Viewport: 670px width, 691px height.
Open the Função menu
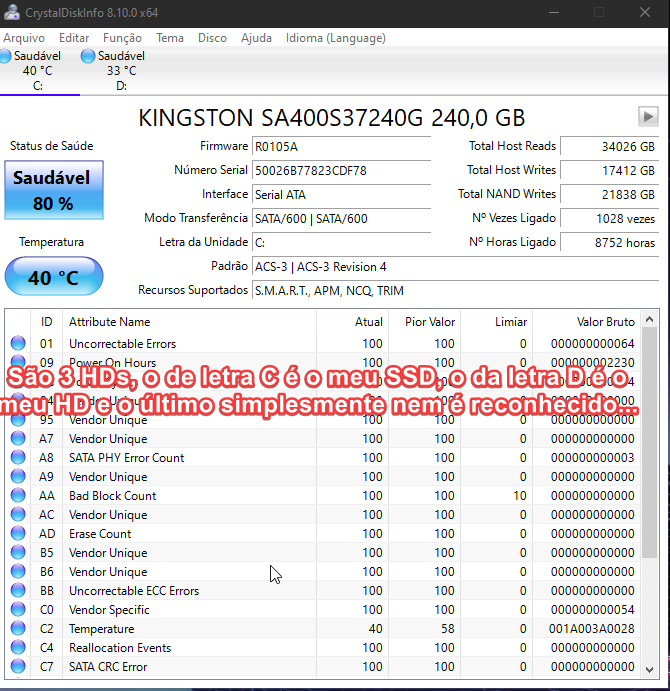point(122,38)
